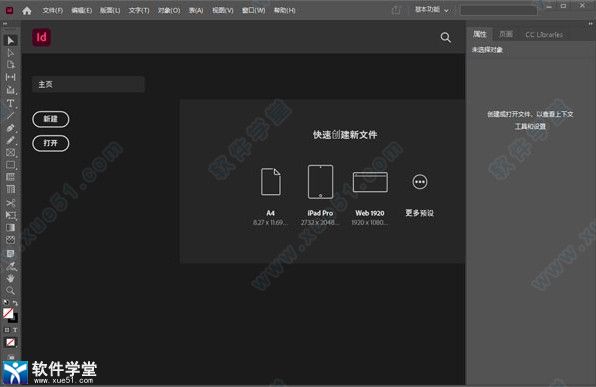The image size is (596, 387).
Task: Select the Scissors tool
Action: tap(11, 203)
